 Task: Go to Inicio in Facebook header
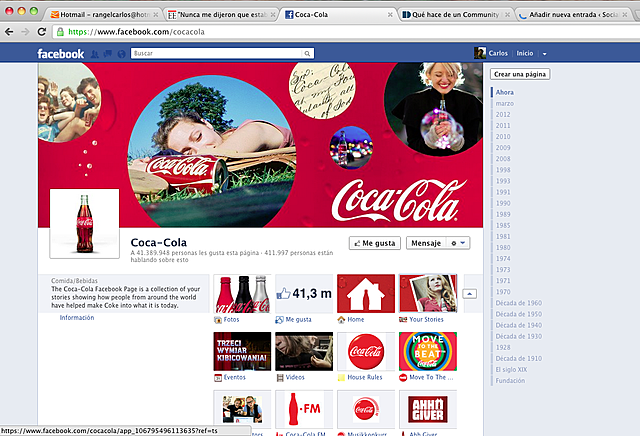click(524, 53)
